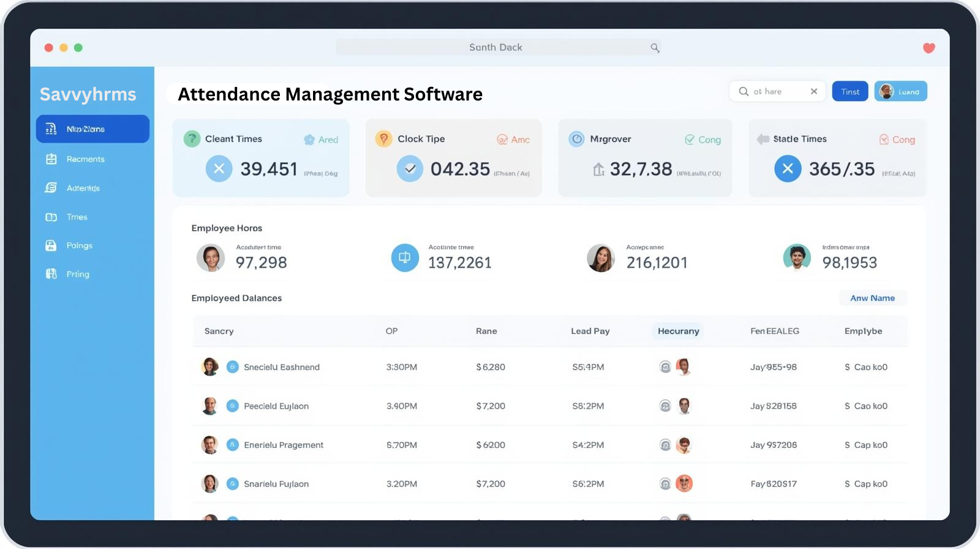
Task: Toggle the Cong checkbox in Mrgrover card
Action: (x=690, y=140)
